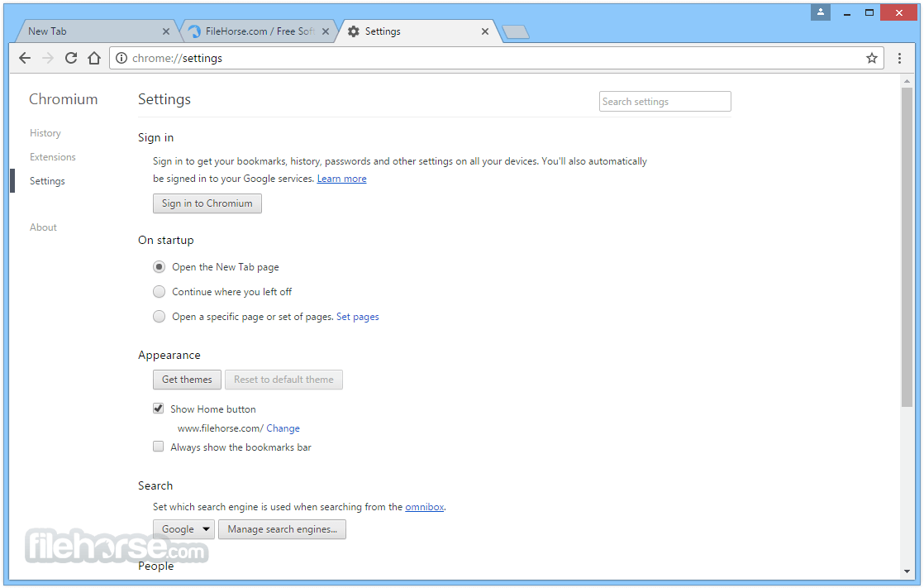Click the On startup section heading
924x588 pixels.
coord(165,240)
